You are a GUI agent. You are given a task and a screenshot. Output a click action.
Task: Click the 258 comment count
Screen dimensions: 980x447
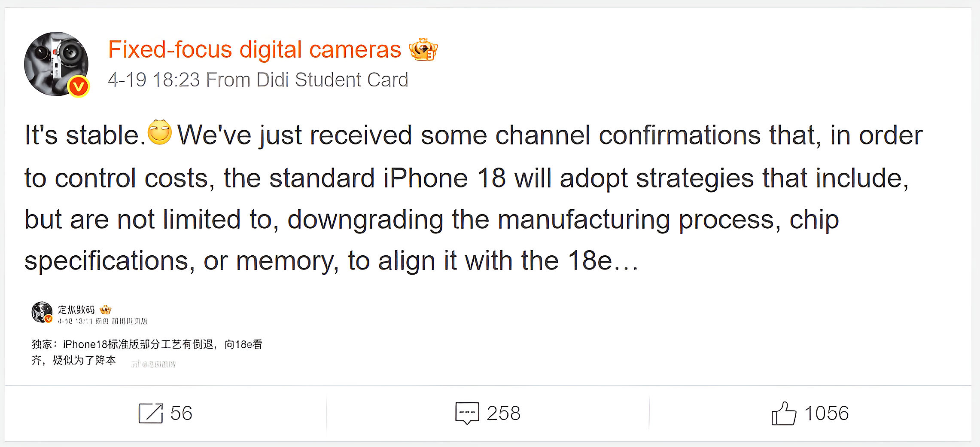503,413
